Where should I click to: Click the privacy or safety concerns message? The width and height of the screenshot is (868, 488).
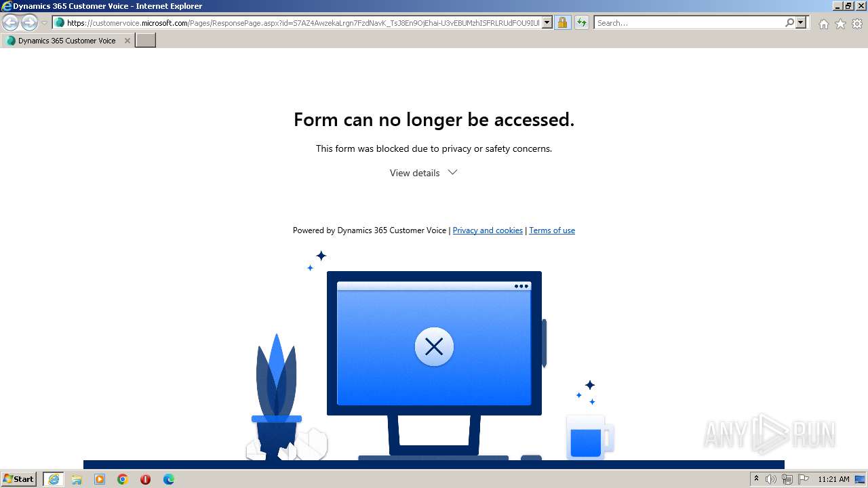(x=434, y=148)
